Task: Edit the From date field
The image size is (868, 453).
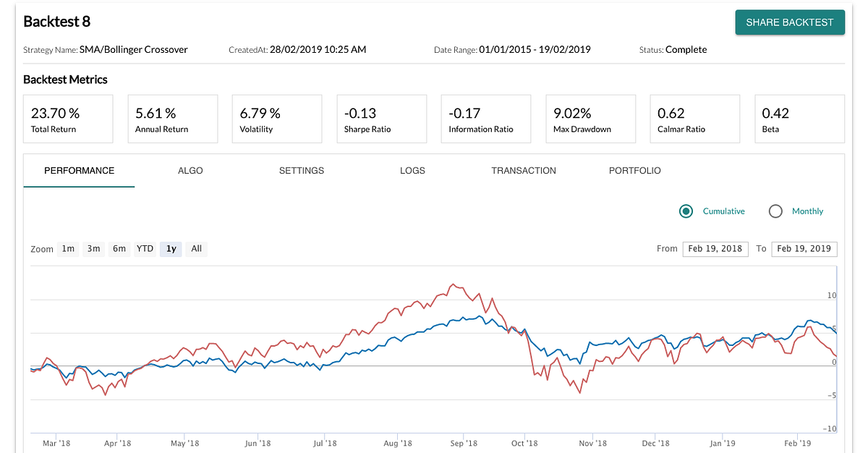Action: tap(715, 248)
